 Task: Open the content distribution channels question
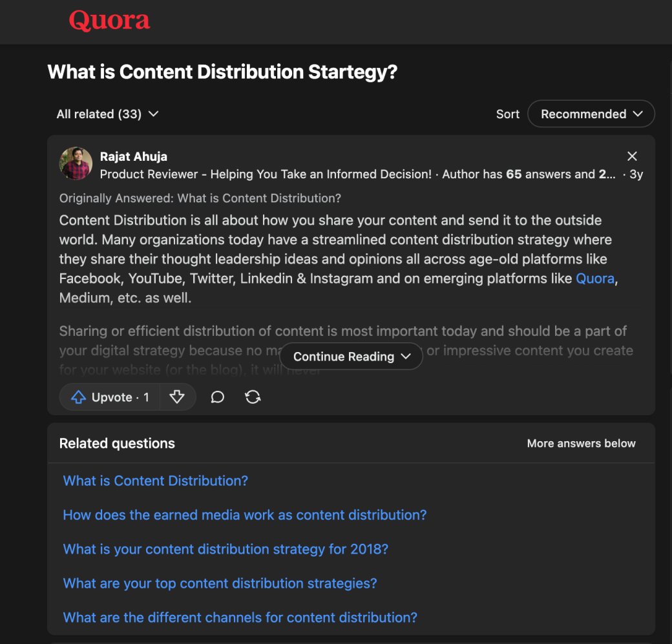240,617
